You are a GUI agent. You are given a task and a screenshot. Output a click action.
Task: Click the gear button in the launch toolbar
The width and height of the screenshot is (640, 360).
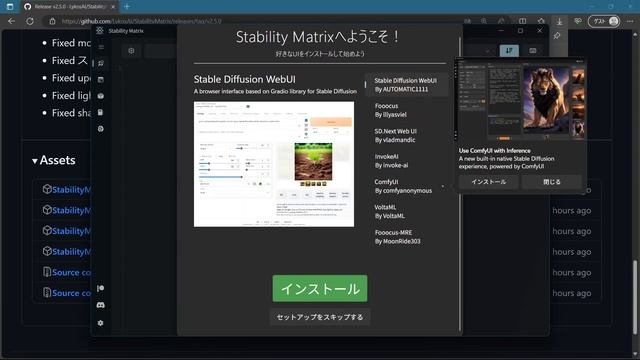[x=131, y=51]
